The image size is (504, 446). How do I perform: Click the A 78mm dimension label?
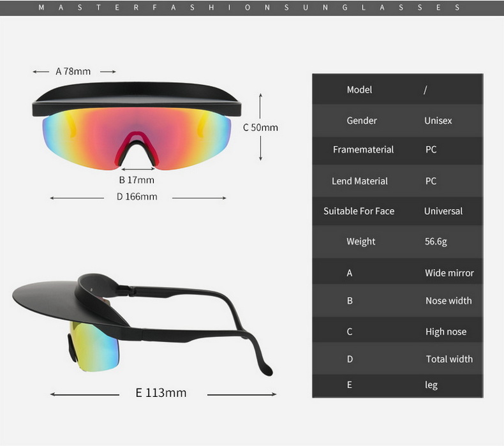[73, 71]
